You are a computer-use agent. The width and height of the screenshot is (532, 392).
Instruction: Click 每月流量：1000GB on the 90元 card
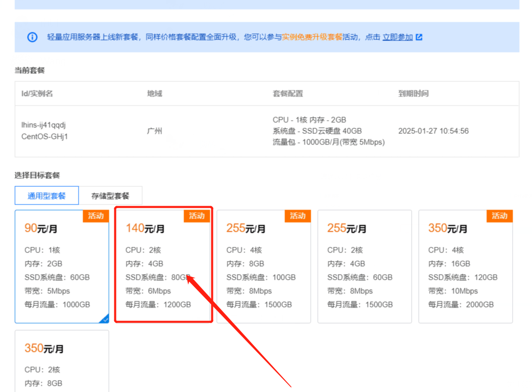click(x=57, y=305)
